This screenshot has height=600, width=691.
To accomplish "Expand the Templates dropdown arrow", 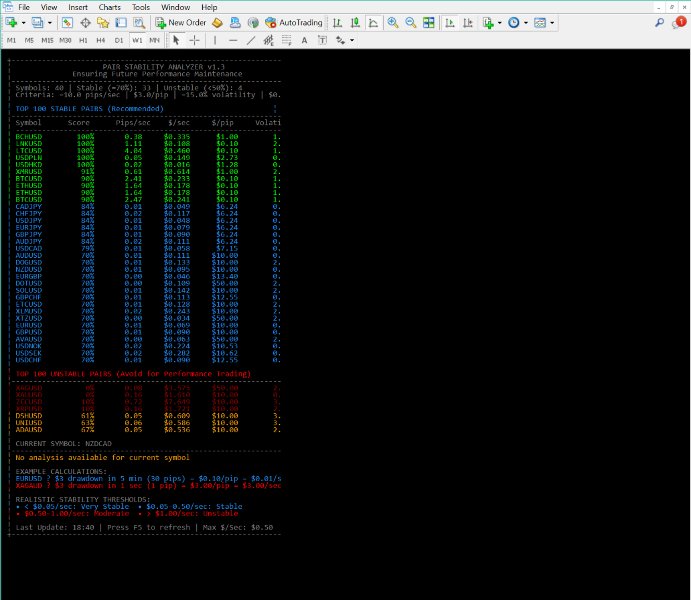I will pos(552,22).
